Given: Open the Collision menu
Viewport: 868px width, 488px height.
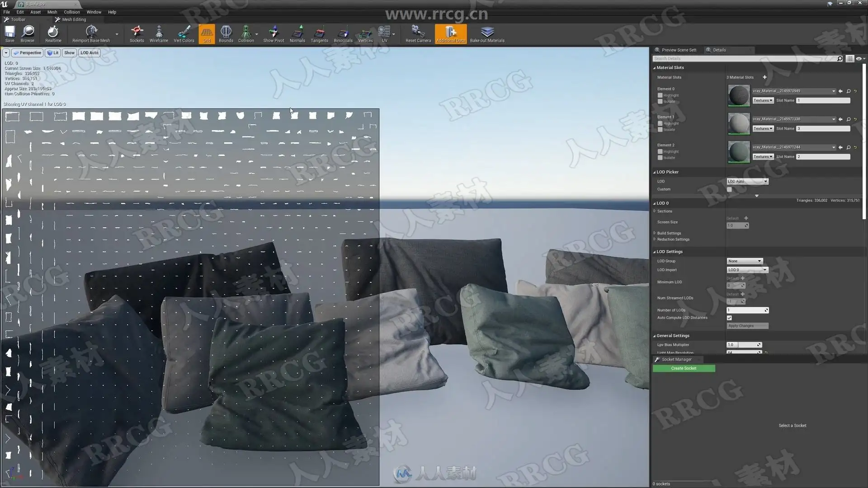Looking at the screenshot, I should pos(71,12).
